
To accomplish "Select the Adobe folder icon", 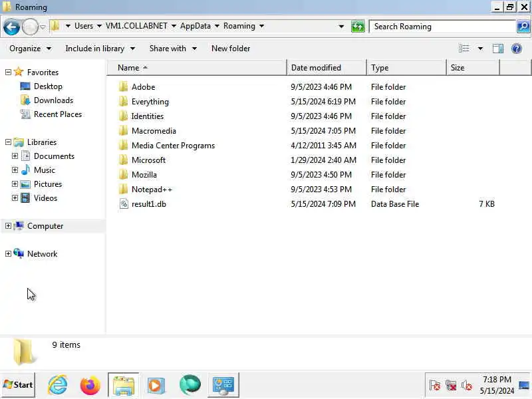I will click(124, 87).
